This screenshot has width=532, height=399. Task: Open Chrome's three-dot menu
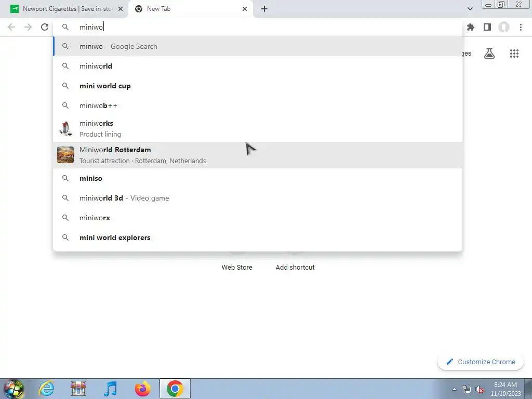pos(521,27)
